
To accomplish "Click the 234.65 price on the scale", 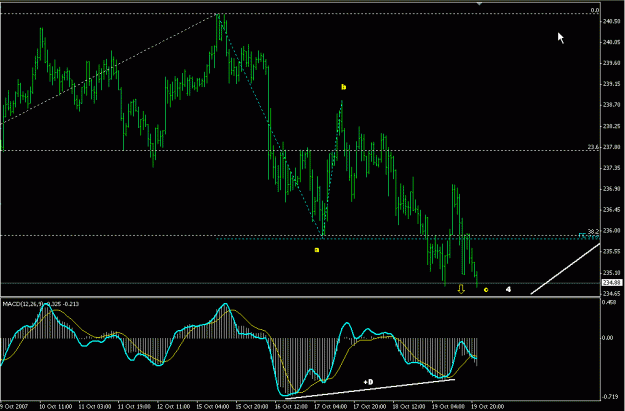I will (613, 293).
